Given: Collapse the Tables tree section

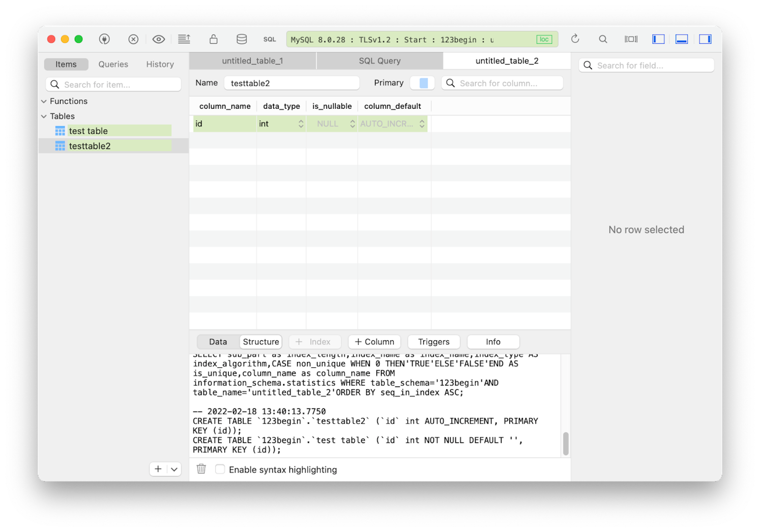Looking at the screenshot, I should click(x=44, y=116).
